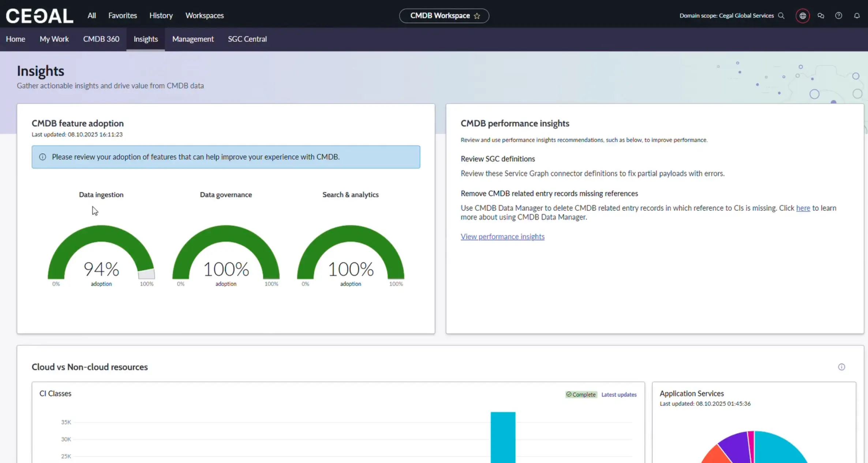Expand the History menu
Viewport: 868px width, 463px height.
pos(161,16)
